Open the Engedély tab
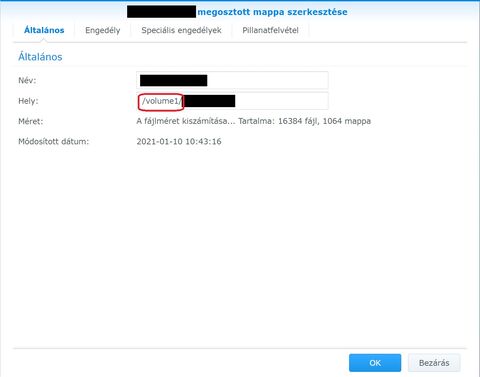This screenshot has height=377, width=480. click(x=103, y=30)
